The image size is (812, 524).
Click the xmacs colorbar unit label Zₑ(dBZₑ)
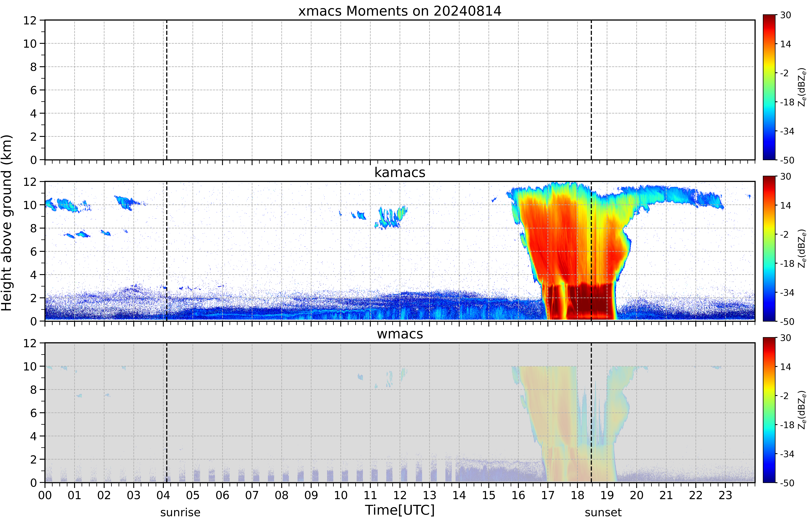[802, 87]
